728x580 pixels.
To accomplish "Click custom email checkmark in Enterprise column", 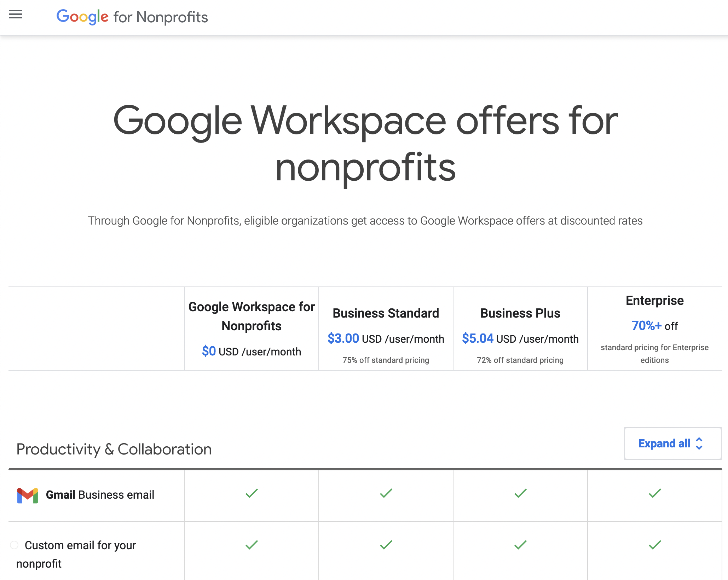I will pyautogui.click(x=655, y=545).
